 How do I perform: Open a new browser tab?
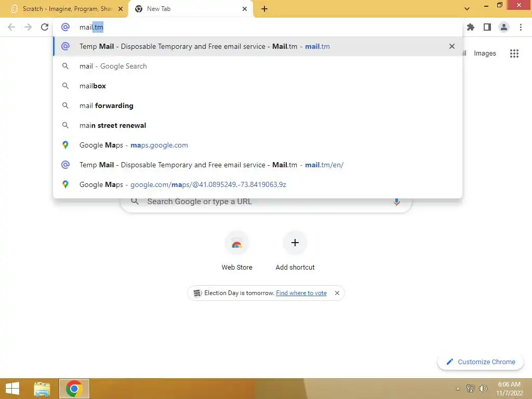pyautogui.click(x=264, y=9)
